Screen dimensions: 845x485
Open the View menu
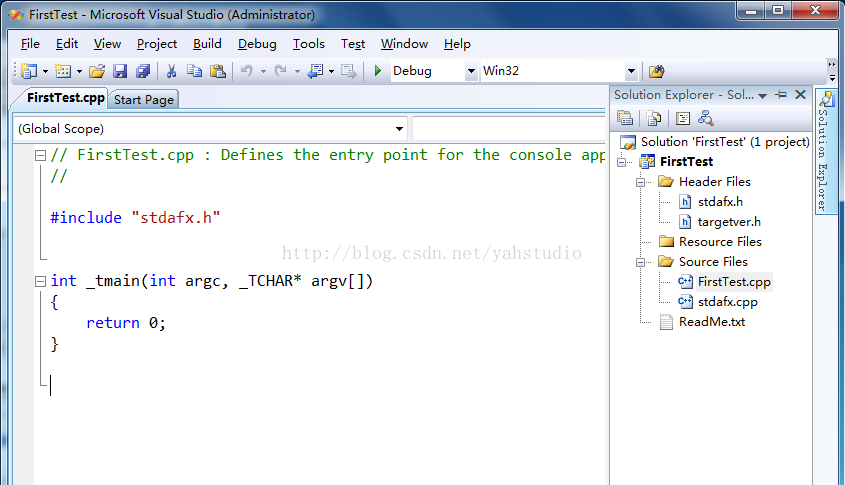[107, 44]
